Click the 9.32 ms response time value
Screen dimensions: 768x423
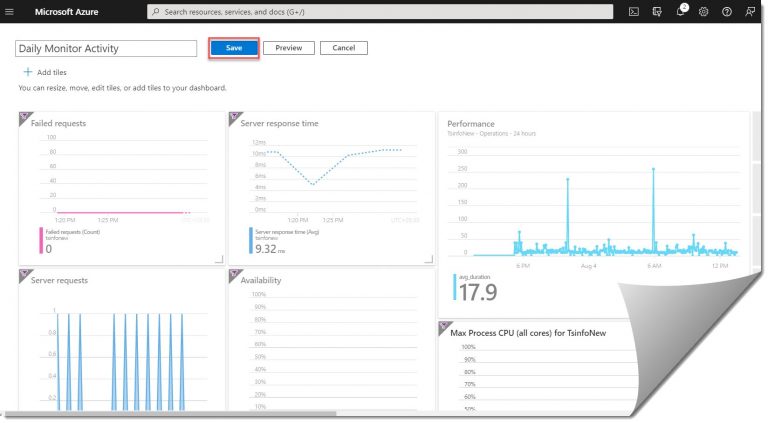coord(269,249)
